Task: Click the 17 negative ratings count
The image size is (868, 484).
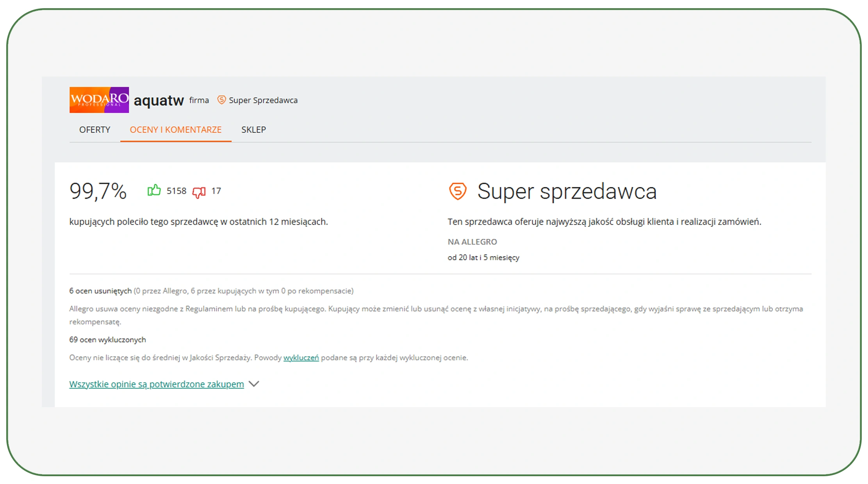Action: click(216, 191)
